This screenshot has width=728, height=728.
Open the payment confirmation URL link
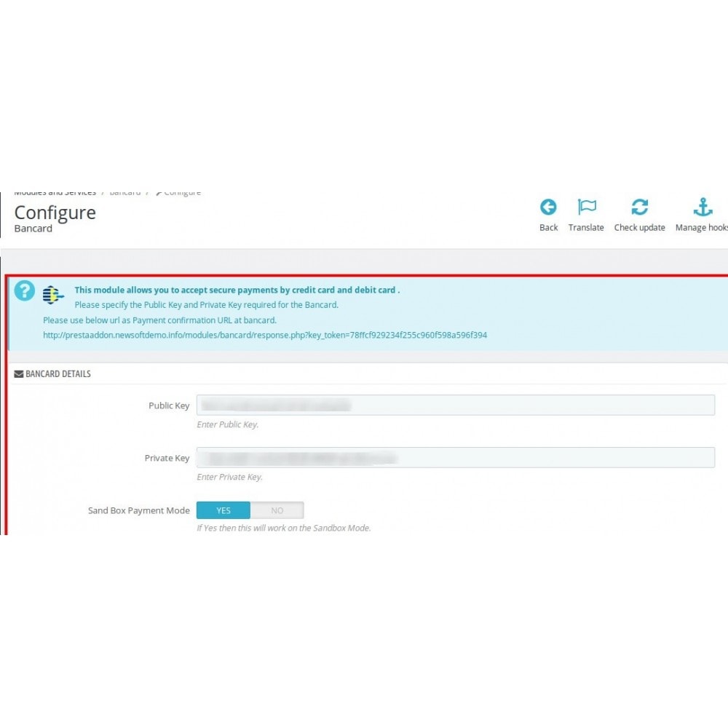[265, 335]
